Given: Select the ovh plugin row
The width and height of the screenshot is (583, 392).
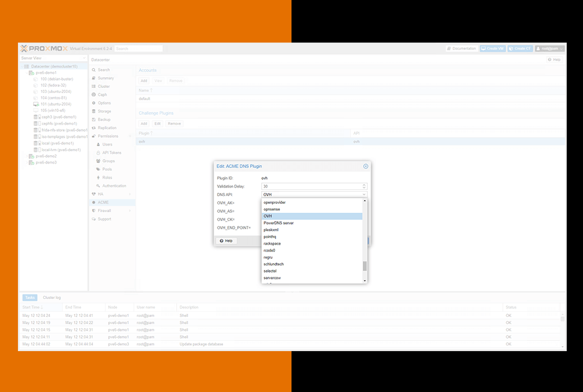Looking at the screenshot, I should tap(350, 142).
